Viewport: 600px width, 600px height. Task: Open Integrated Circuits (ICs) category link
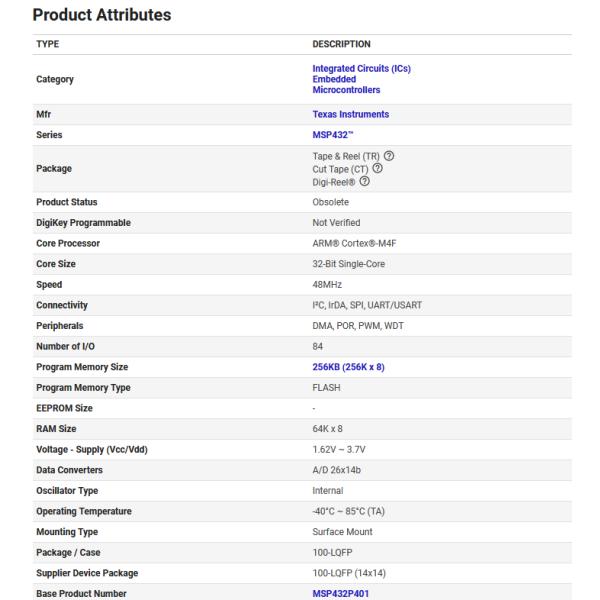point(361,68)
